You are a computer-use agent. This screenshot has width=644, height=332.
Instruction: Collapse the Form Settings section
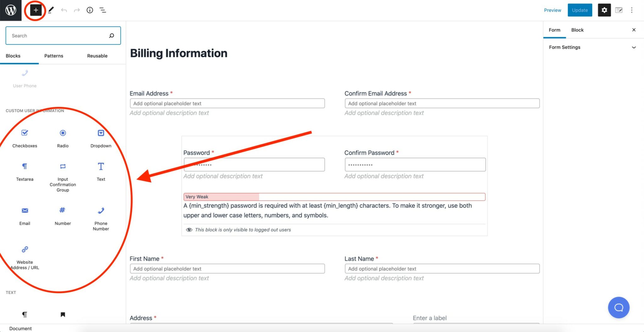(634, 47)
